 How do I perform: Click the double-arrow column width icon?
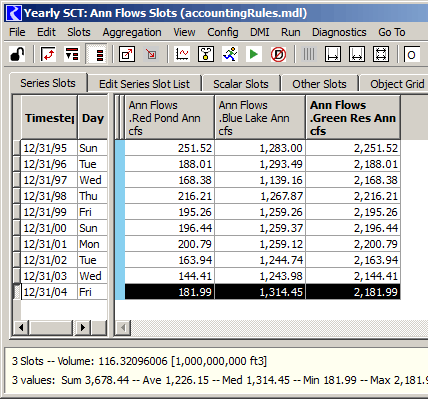point(357,54)
